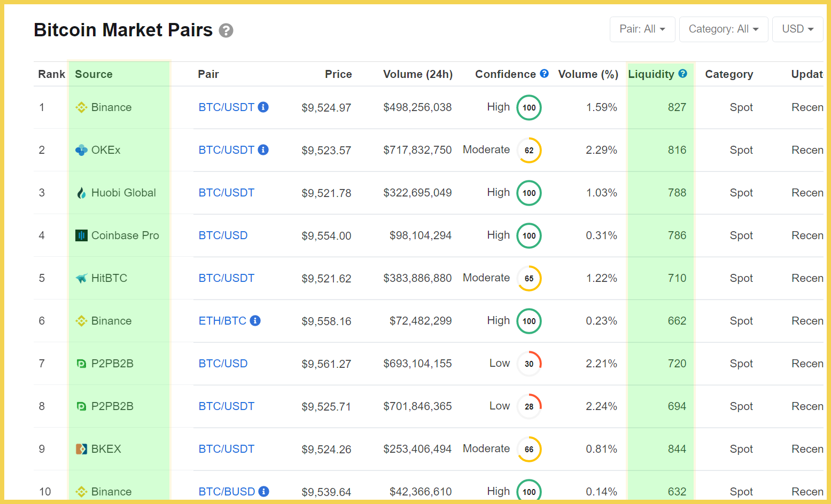Click the HitBTC logo icon

click(81, 278)
